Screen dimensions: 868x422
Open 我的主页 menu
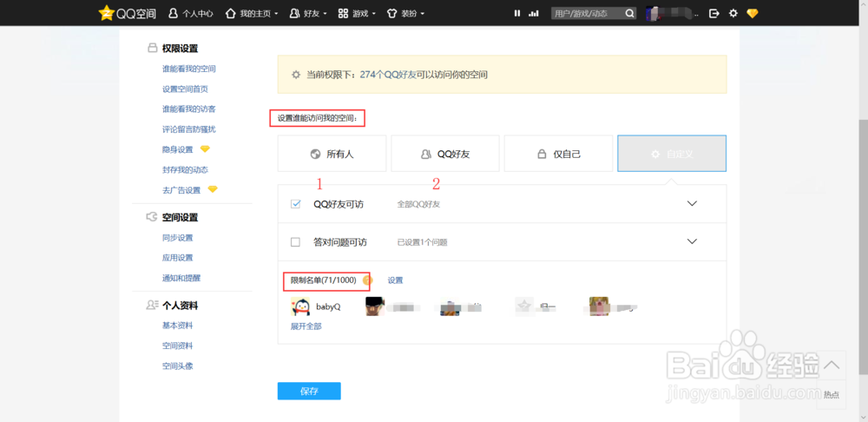252,13
